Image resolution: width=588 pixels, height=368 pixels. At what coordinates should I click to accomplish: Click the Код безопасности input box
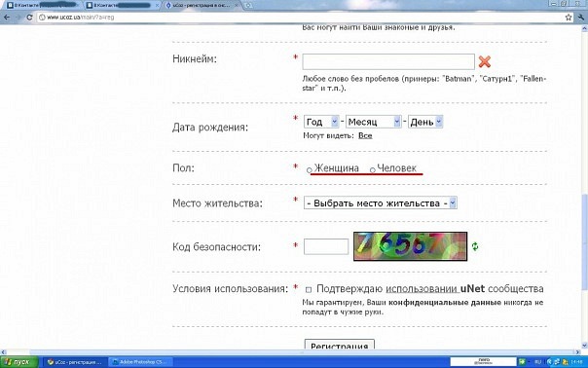coord(326,246)
